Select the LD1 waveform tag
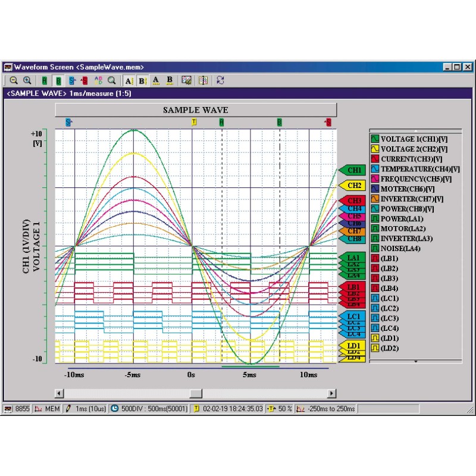Viewport: 476px width, 476px height. click(355, 345)
